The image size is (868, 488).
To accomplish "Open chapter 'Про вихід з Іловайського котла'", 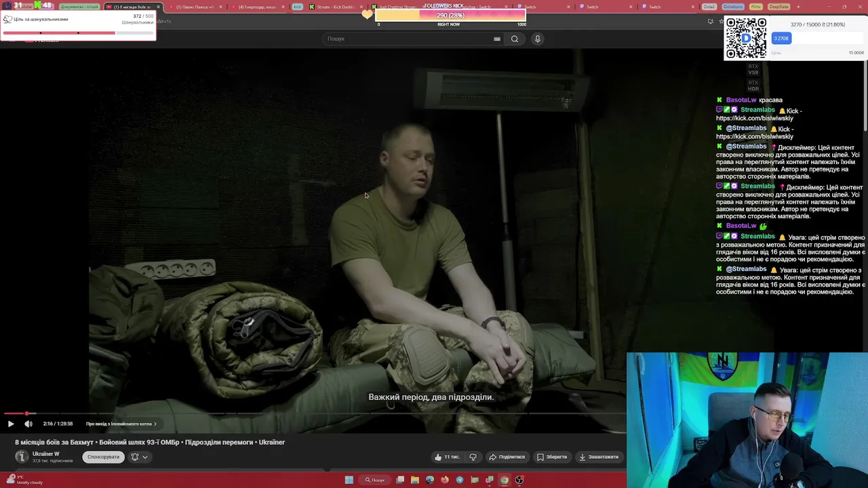I will point(121,424).
